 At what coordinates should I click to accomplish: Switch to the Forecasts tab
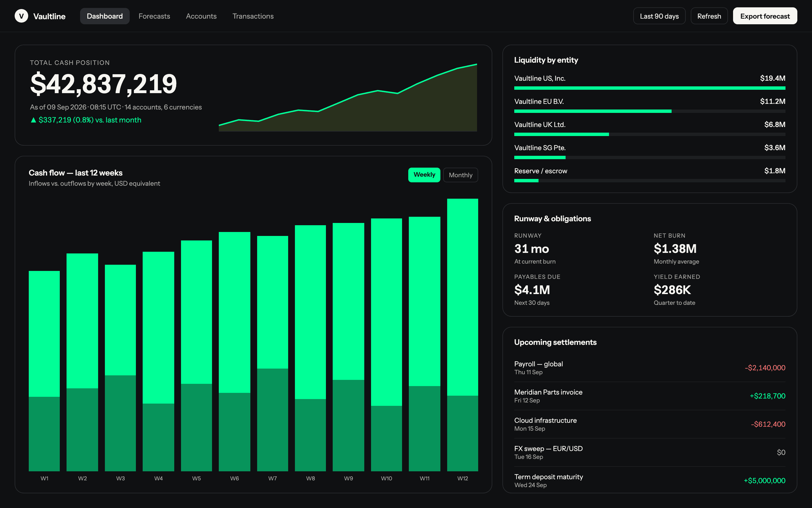click(154, 16)
